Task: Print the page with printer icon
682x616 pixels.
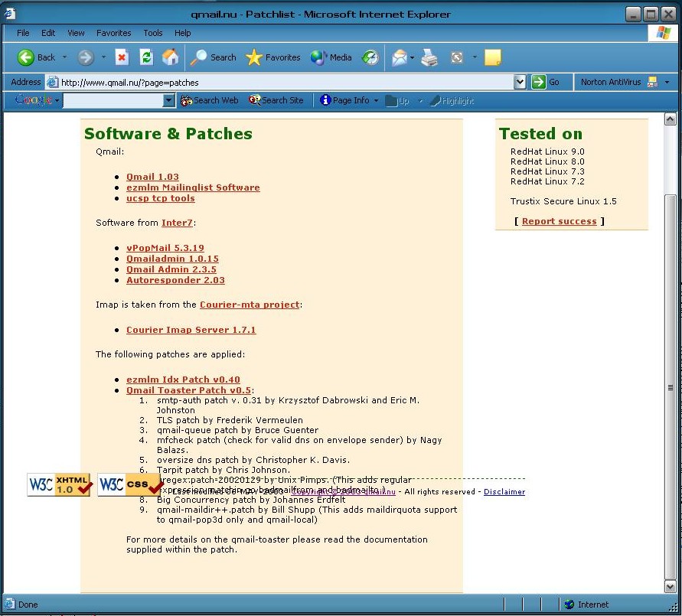Action: (x=429, y=57)
